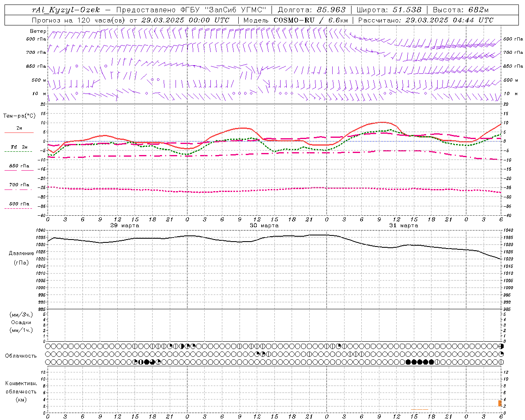
Task: Click the 10 м wind level label on left
Action: coord(39,94)
